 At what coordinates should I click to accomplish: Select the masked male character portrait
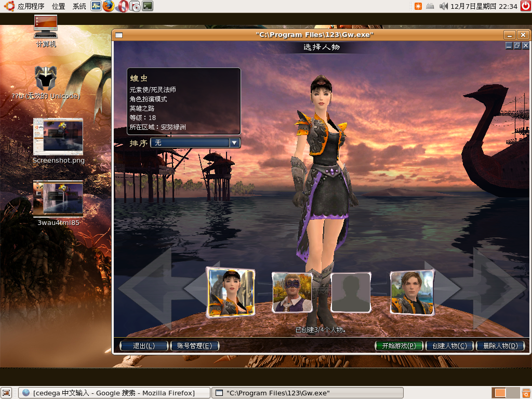point(292,292)
